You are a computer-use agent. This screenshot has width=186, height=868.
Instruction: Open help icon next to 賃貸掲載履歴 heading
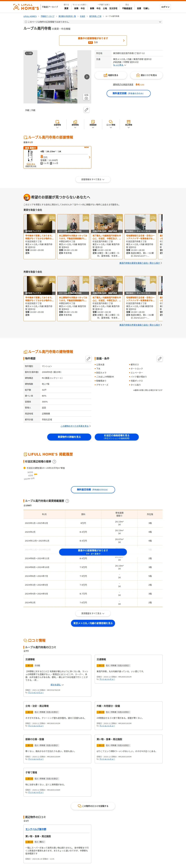(x=67, y=501)
